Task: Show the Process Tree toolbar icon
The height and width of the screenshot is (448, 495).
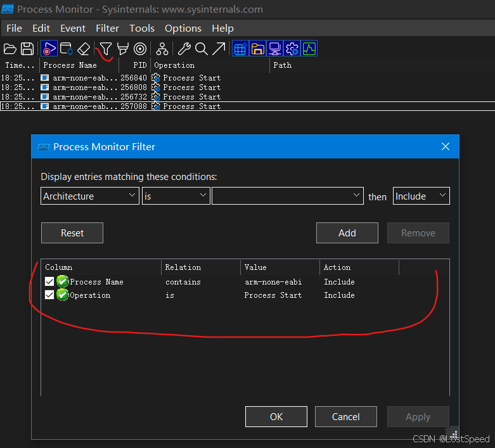Action: (162, 49)
